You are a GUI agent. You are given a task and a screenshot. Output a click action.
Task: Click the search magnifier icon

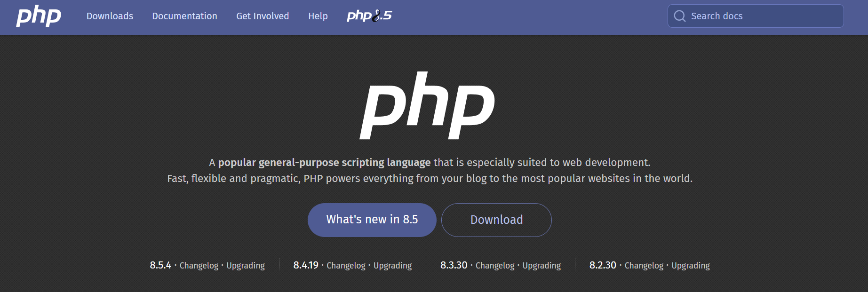pos(680,16)
